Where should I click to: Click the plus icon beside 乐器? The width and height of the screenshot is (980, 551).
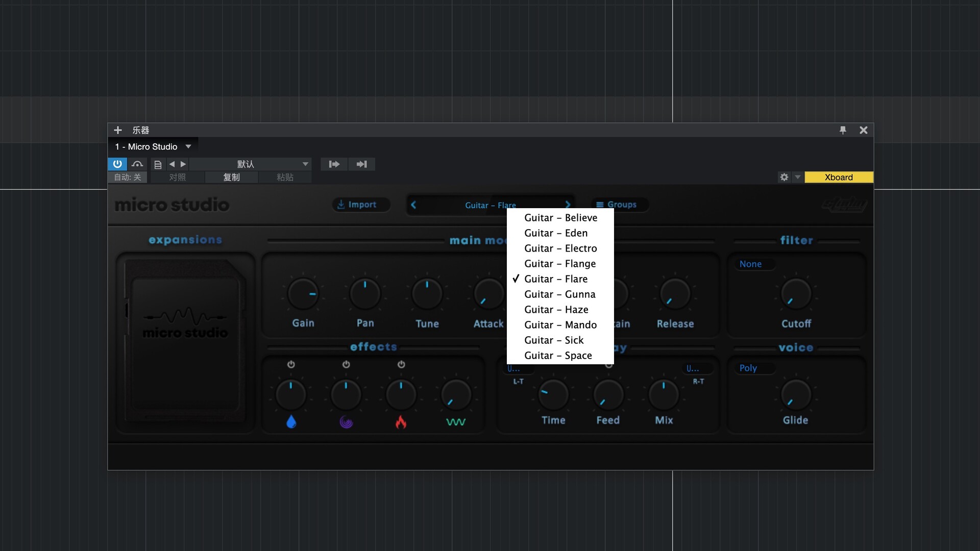click(x=118, y=130)
